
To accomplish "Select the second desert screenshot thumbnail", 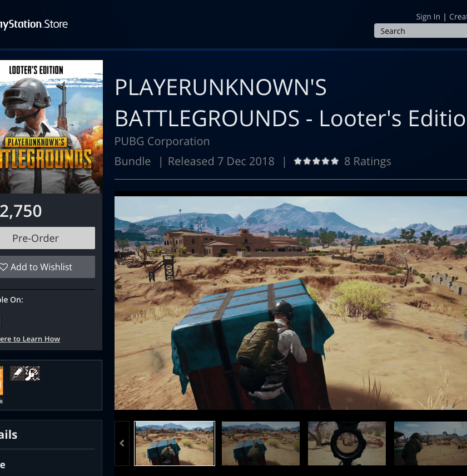I will point(261,443).
